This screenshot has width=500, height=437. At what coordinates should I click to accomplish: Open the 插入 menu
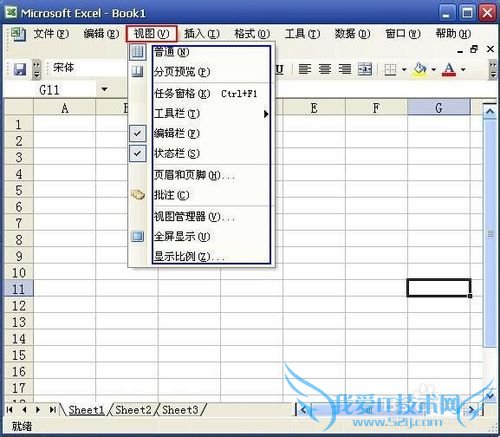202,34
